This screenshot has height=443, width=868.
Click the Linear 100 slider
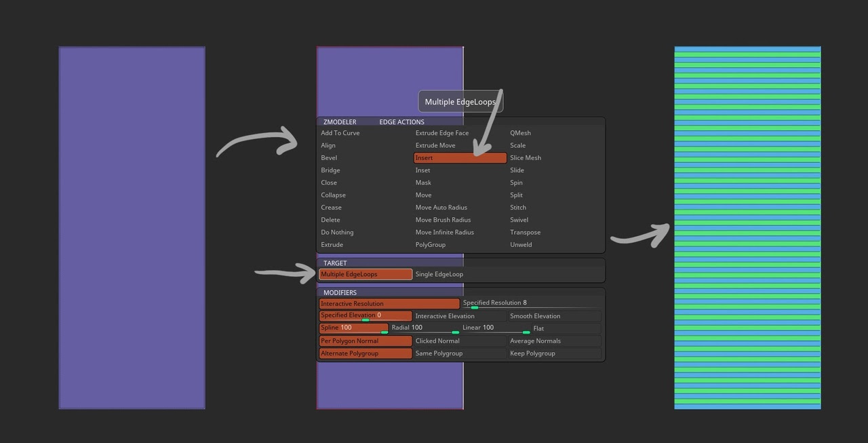point(496,328)
